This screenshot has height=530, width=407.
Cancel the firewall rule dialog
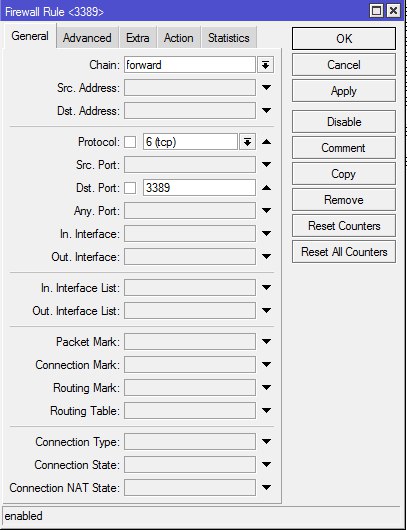[x=344, y=65]
